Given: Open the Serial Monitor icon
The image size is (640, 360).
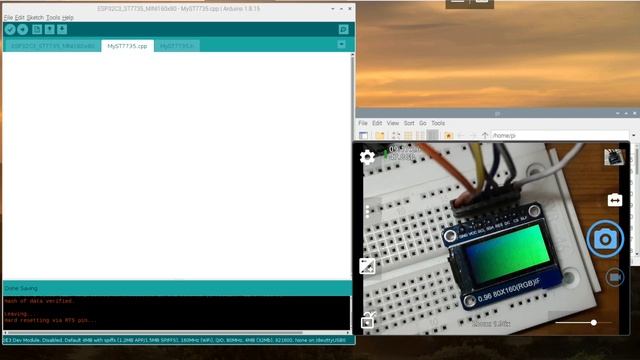Looking at the screenshot, I should [x=343, y=29].
